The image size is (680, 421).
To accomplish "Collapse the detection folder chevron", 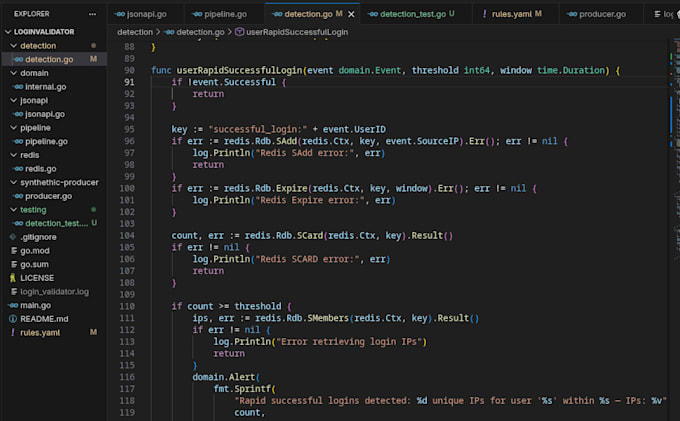I will [13, 46].
